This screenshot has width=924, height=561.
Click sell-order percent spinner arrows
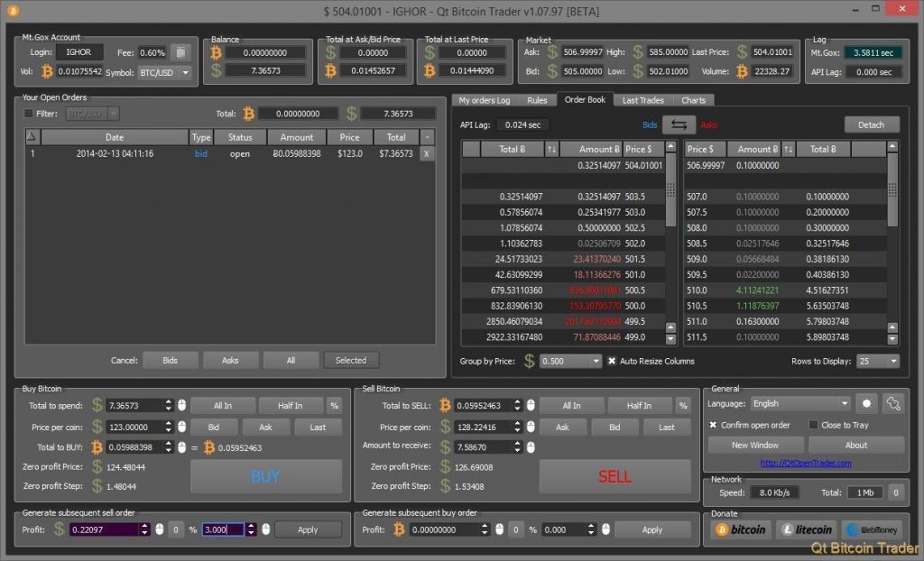click(x=252, y=529)
